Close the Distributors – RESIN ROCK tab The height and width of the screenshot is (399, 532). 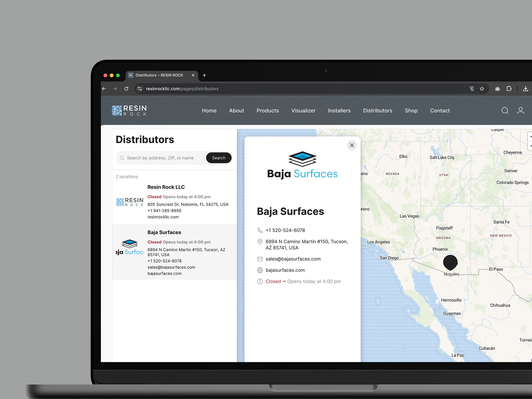pyautogui.click(x=193, y=75)
